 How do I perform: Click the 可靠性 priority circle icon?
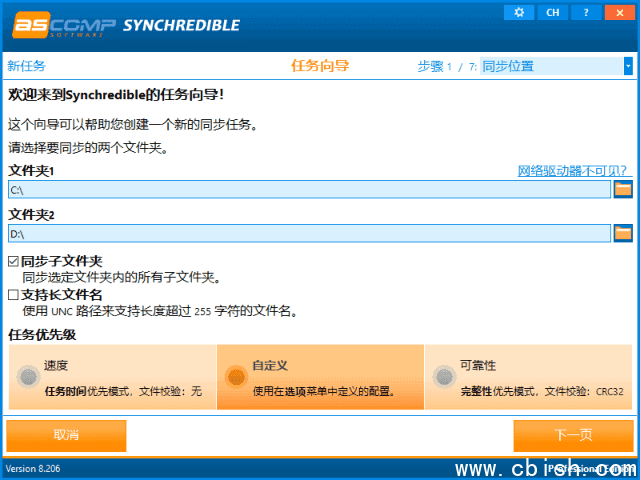click(x=443, y=377)
